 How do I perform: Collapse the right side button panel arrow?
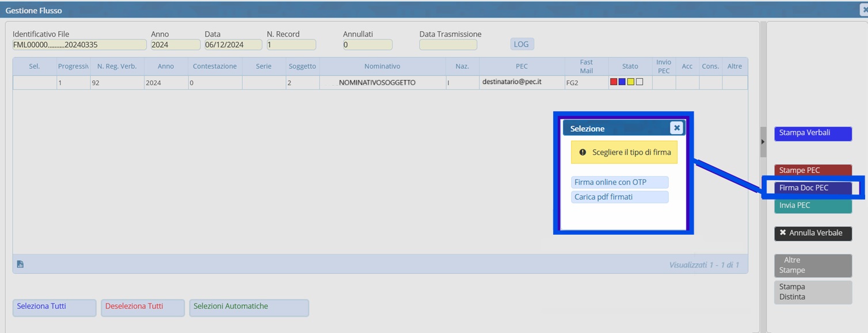pos(763,141)
